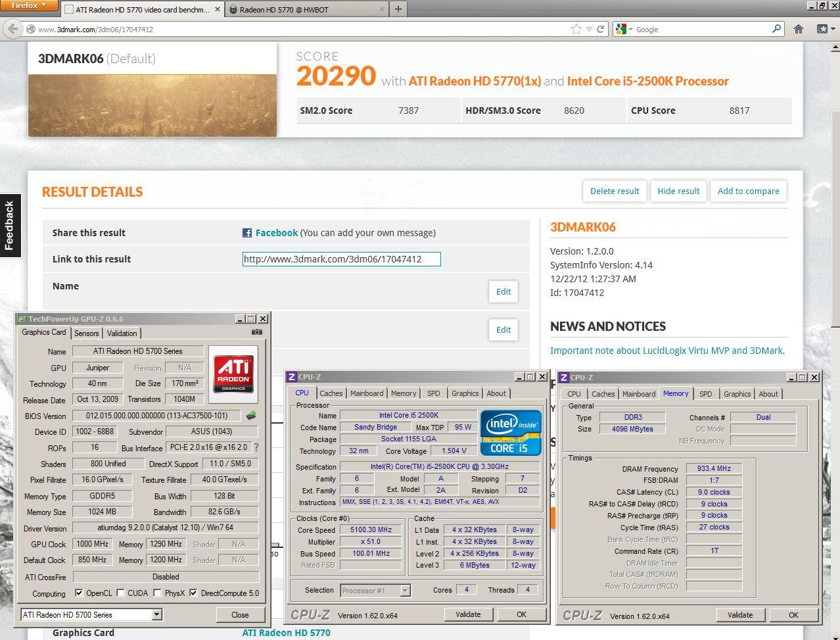Save BIOS with green chip icon
This screenshot has width=840, height=640.
click(x=251, y=416)
